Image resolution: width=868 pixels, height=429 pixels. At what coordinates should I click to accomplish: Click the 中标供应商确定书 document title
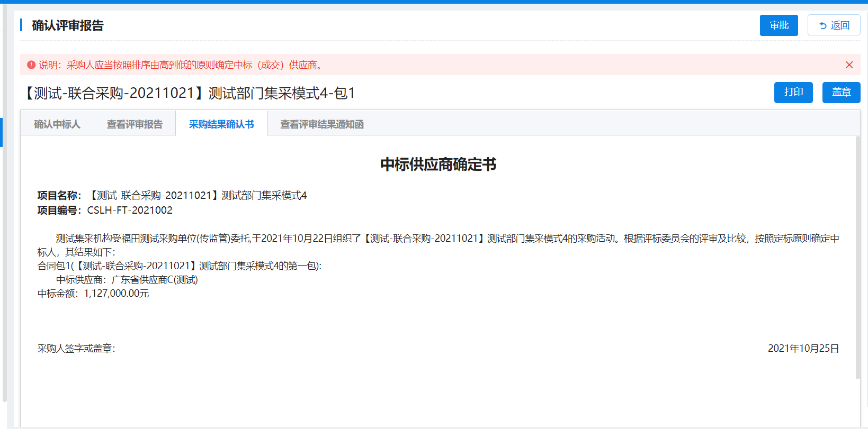[438, 165]
